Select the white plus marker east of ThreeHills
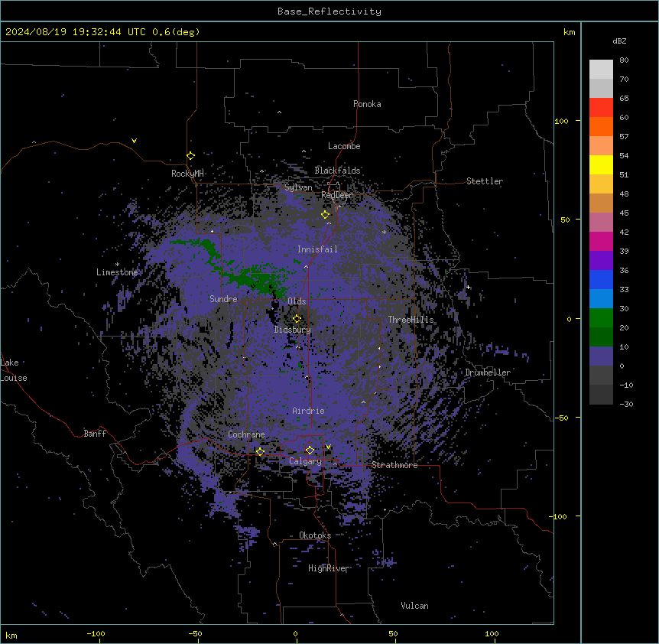 (x=468, y=287)
